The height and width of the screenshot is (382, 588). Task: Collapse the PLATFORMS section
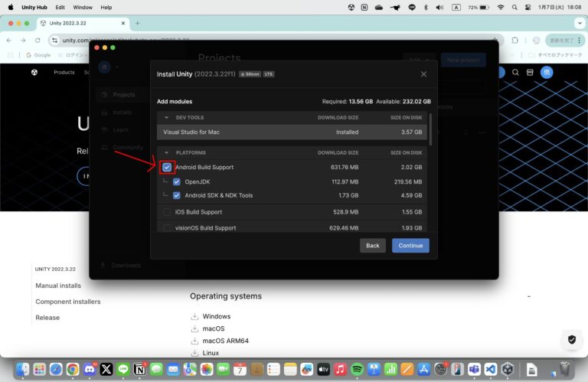coord(167,153)
